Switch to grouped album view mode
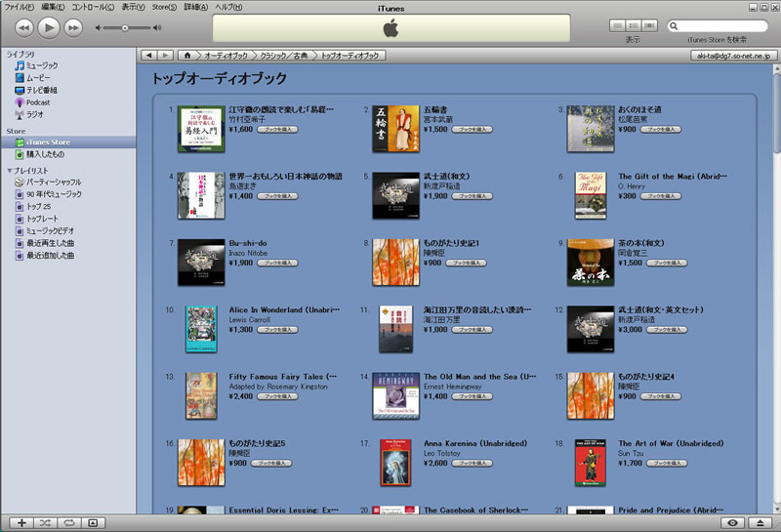 click(x=634, y=25)
